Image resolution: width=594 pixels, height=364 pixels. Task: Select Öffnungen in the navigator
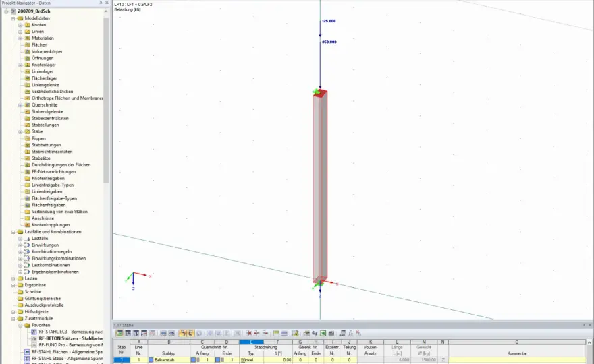pos(43,58)
